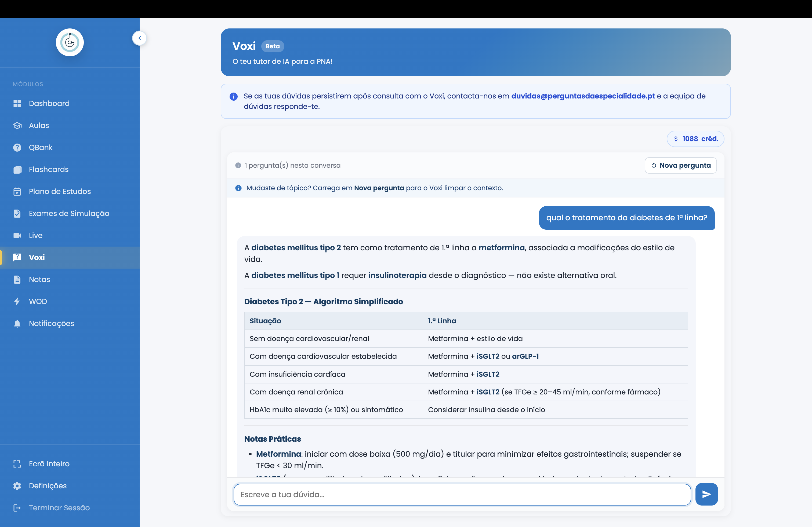
Task: Click the Notas document icon
Action: pos(17,280)
